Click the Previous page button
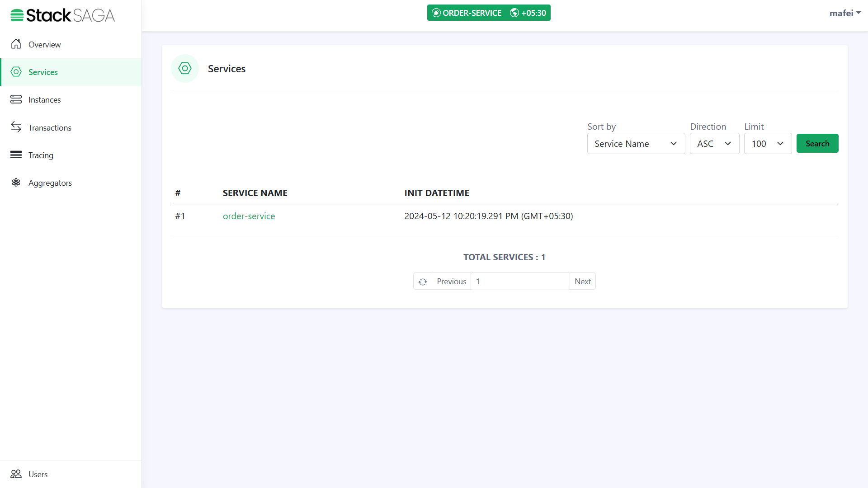 [x=451, y=282]
